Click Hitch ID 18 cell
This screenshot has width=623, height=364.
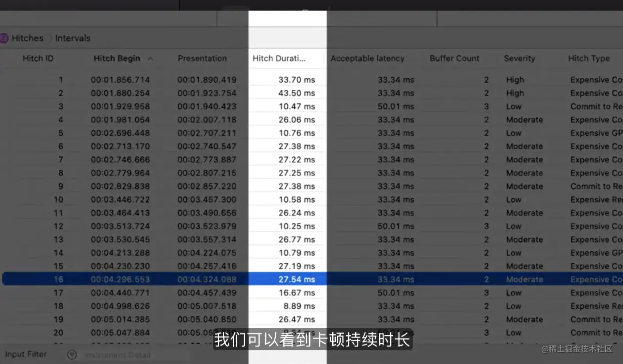coord(58,306)
